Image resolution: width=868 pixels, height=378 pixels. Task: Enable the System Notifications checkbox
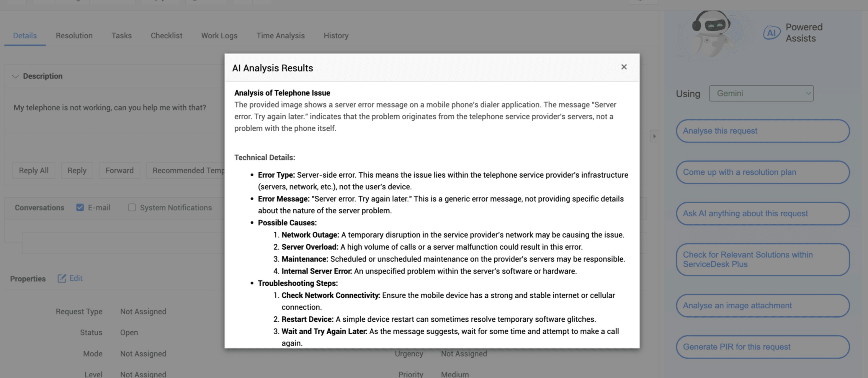132,207
